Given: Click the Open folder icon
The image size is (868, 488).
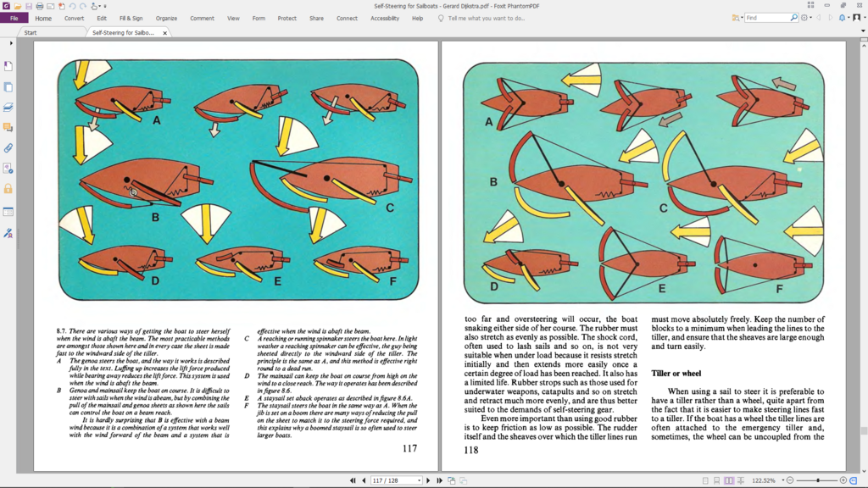Looking at the screenshot, I should [x=18, y=6].
